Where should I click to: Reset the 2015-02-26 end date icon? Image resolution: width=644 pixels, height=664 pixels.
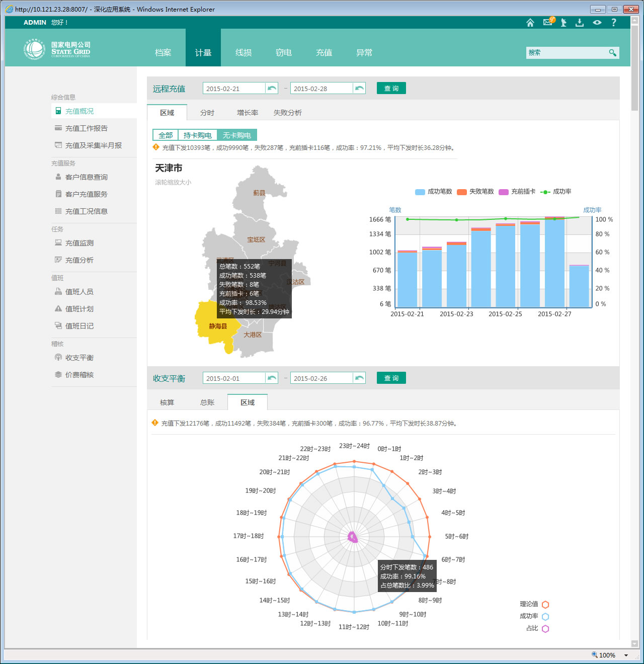[x=359, y=378]
